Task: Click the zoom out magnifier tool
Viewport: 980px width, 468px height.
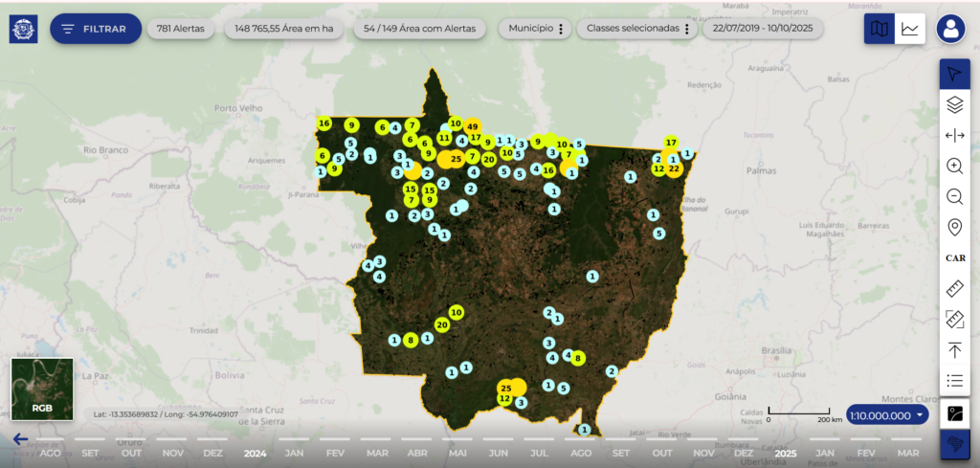Action: pyautogui.click(x=954, y=196)
